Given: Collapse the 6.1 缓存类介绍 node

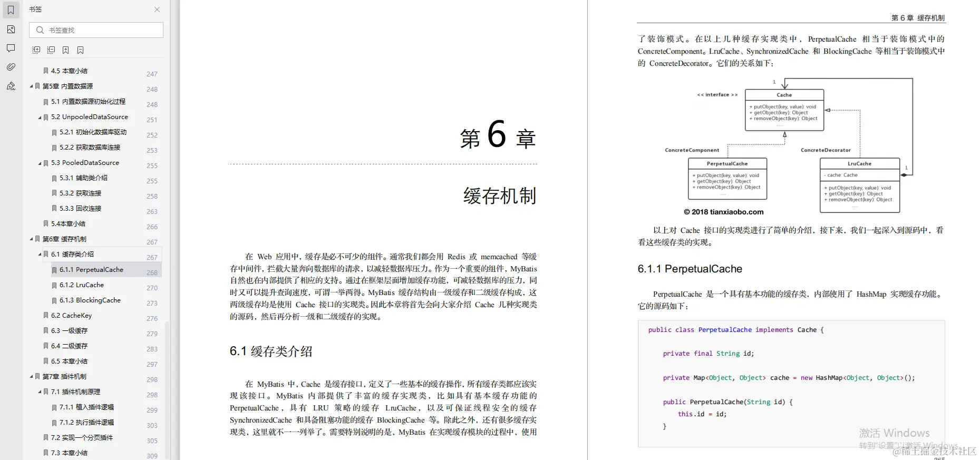Looking at the screenshot, I should [40, 255].
